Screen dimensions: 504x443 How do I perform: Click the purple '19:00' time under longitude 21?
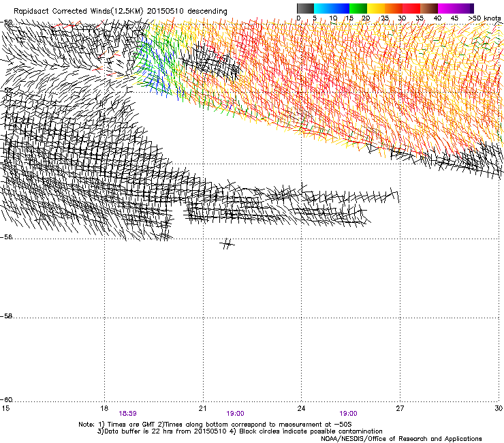pos(235,414)
